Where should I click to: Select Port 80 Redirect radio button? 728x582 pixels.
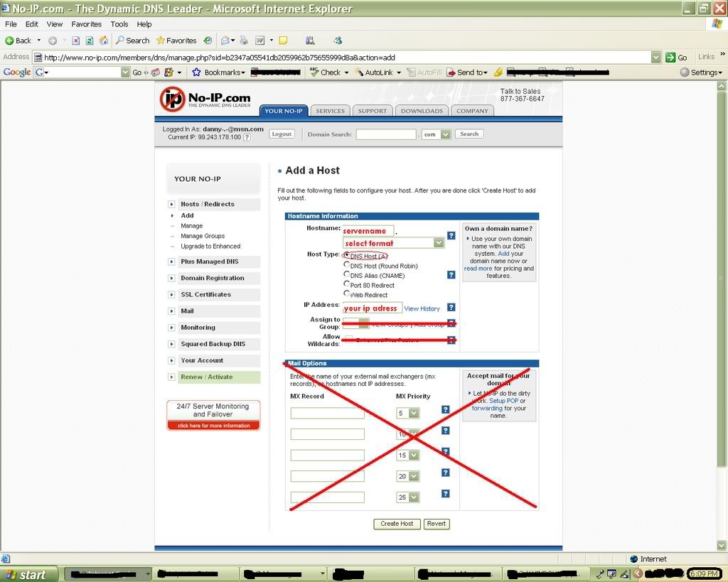346,284
